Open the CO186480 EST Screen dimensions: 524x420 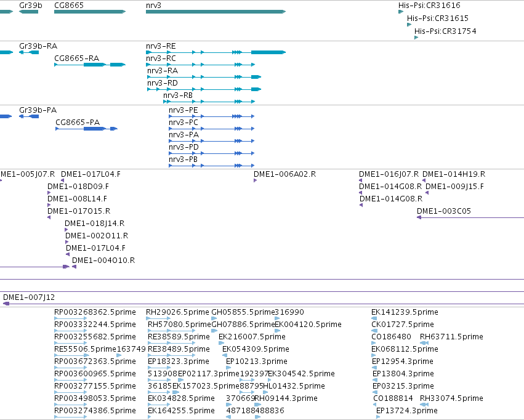(391, 337)
